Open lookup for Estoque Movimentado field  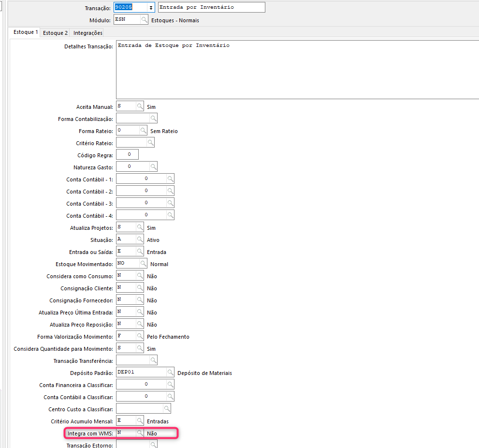coord(143,263)
